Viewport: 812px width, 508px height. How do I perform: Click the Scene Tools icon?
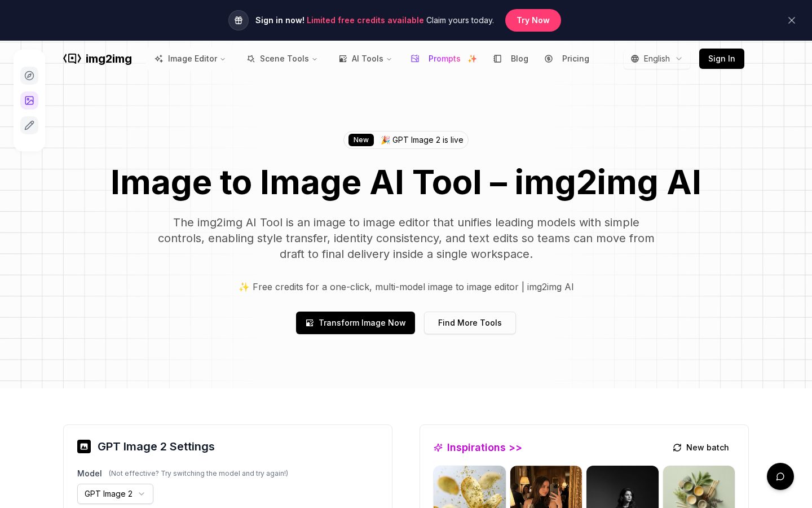(251, 59)
